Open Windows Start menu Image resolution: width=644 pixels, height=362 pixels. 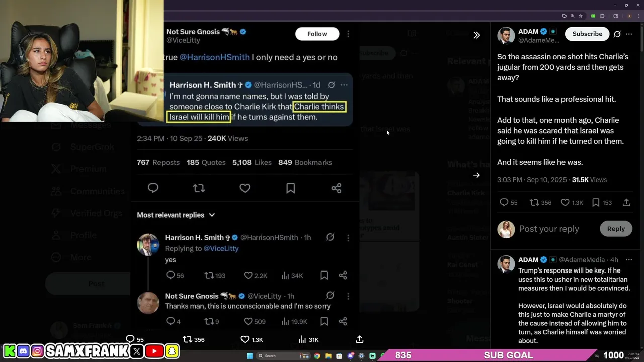[x=249, y=356]
